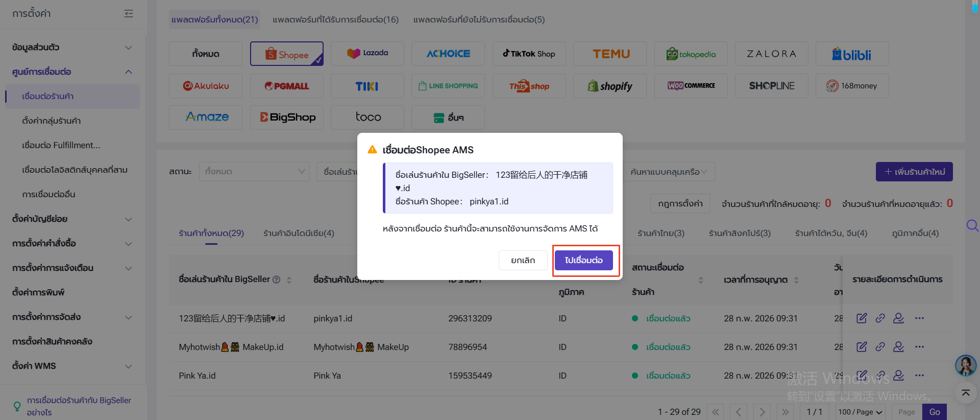The height and width of the screenshot is (420, 980).
Task: Click the Page number input field
Action: pyautogui.click(x=906, y=412)
